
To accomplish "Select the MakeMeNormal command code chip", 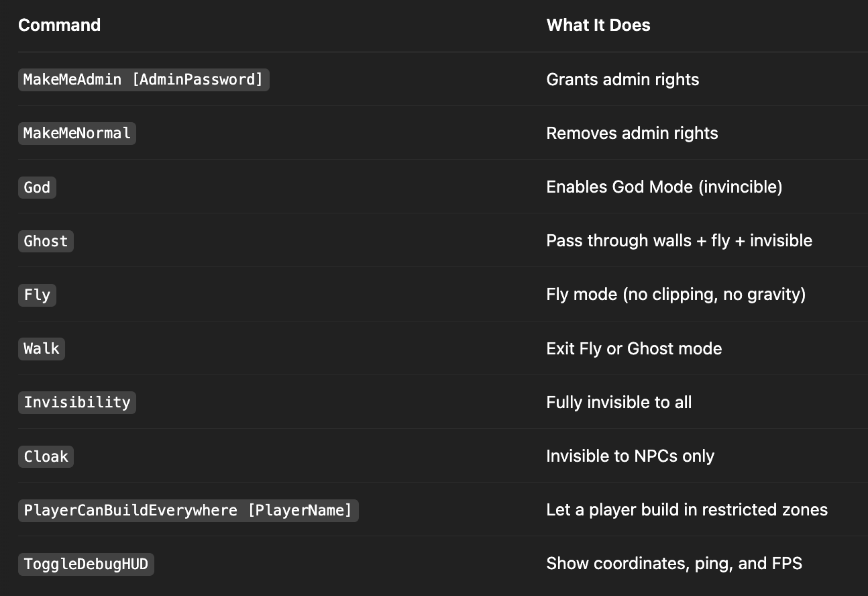I will point(77,133).
